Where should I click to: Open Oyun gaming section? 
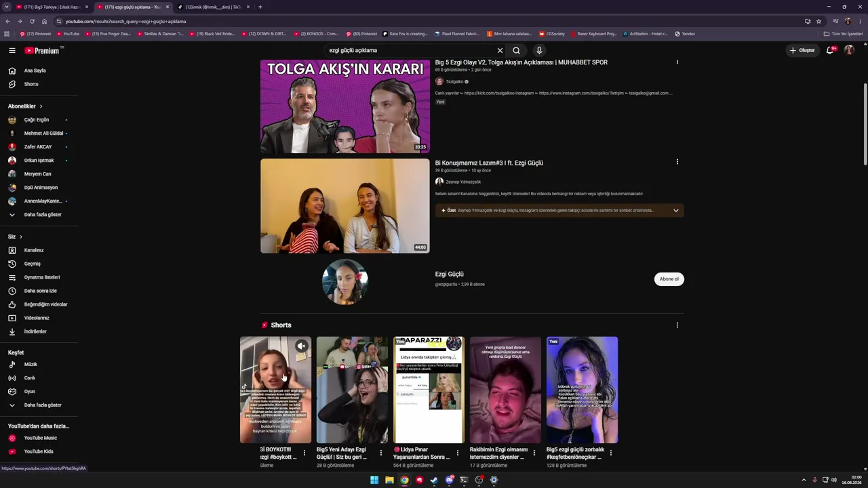click(30, 392)
